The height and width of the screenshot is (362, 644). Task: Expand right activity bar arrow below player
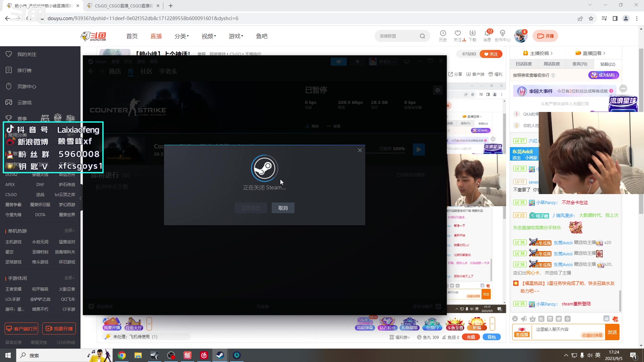[492, 324]
